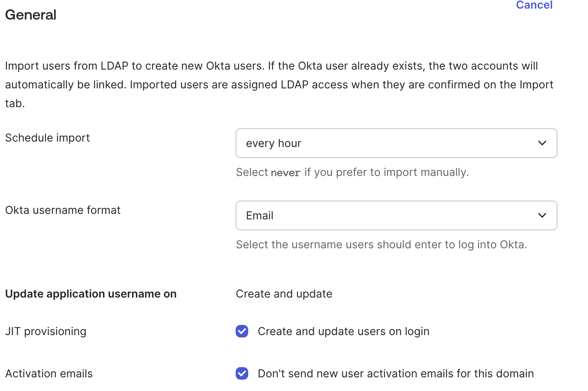Click the bold 'never' keyword in hint

[285, 172]
